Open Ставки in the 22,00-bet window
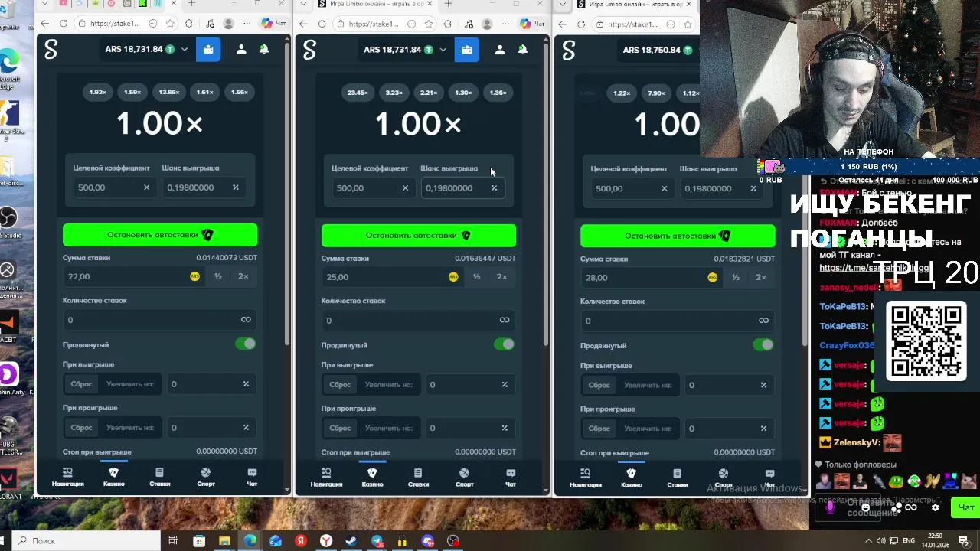 (159, 477)
